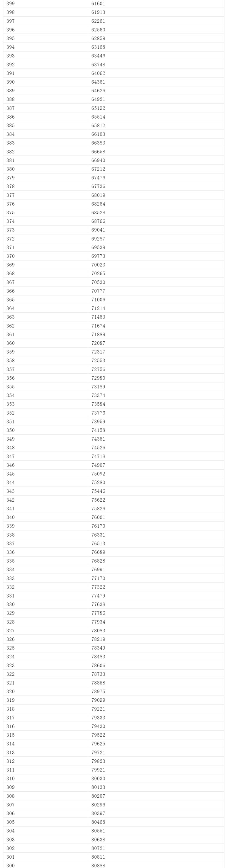Click the value 68019
226x868 pixels.
[x=98, y=195]
